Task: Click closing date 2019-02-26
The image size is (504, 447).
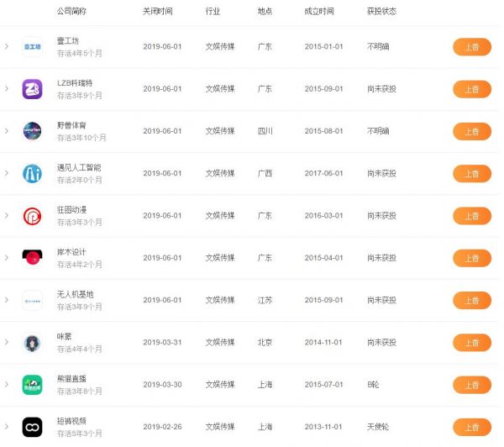Action: (x=162, y=427)
